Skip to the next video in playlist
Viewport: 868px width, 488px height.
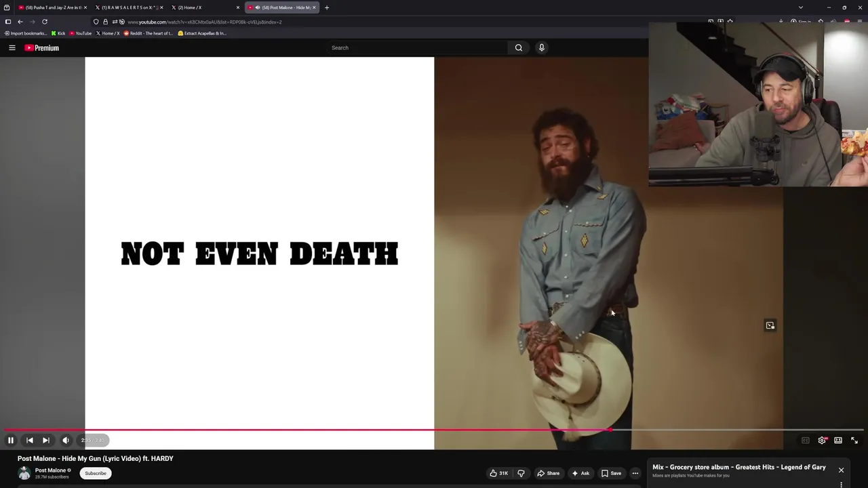point(46,441)
